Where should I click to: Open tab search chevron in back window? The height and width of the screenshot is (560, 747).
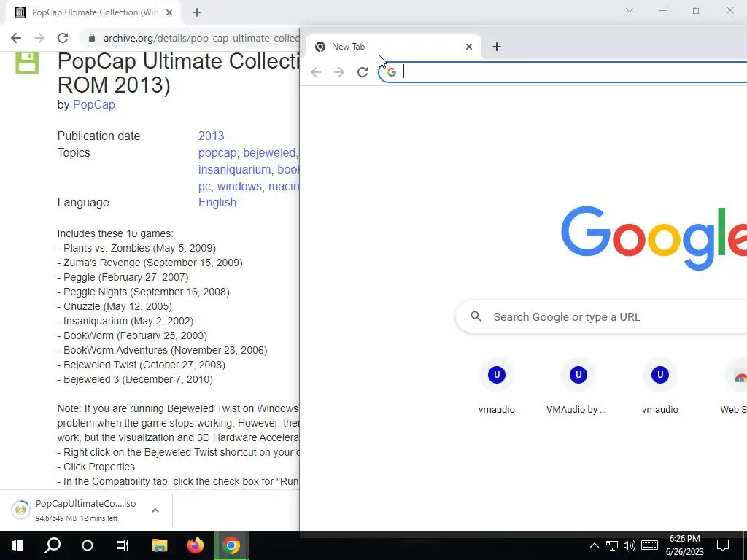coord(630,10)
